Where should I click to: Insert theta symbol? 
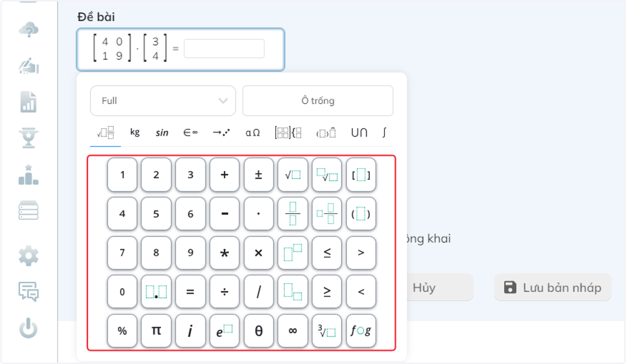[259, 331]
